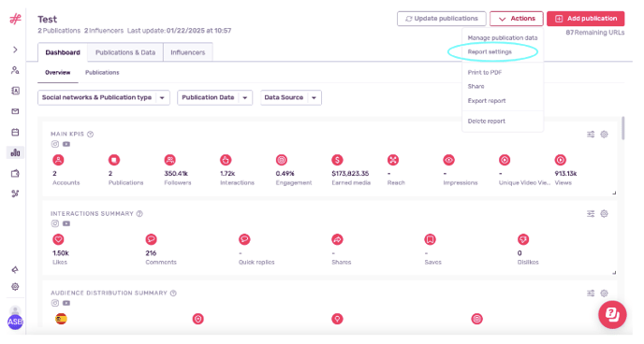The image size is (644, 344).
Task: Expand the left sidebar with chevron arrow
Action: pyautogui.click(x=15, y=50)
